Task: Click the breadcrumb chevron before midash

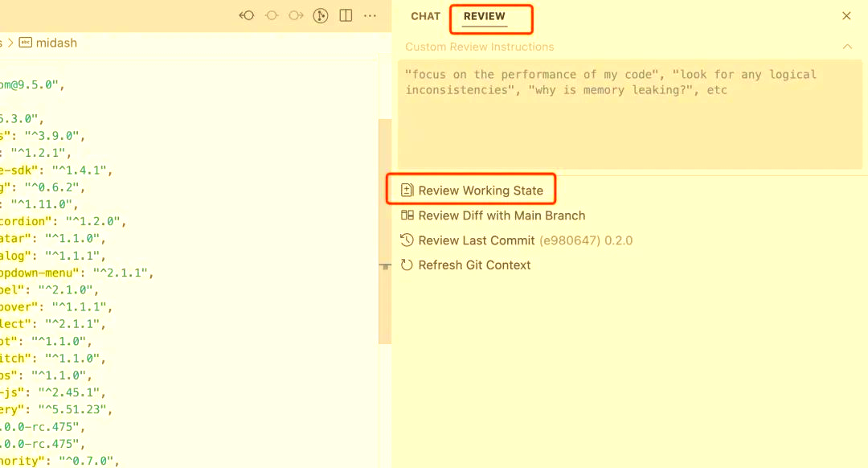Action: tap(10, 43)
